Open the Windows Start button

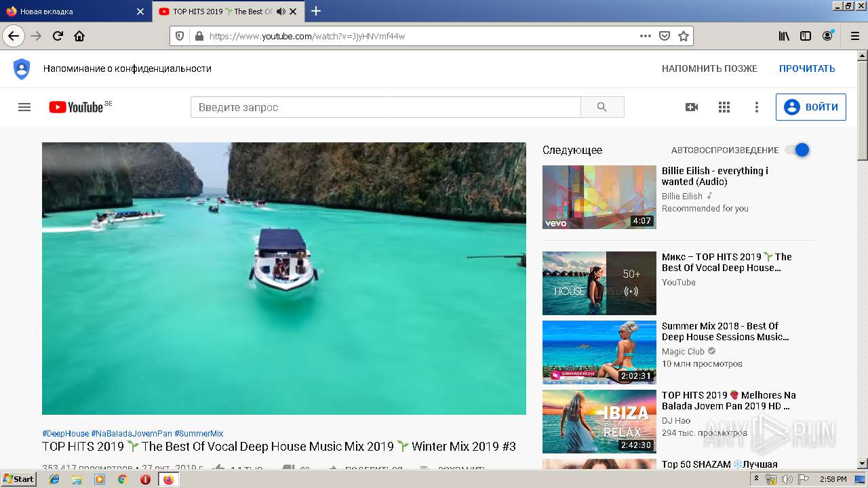(x=18, y=479)
